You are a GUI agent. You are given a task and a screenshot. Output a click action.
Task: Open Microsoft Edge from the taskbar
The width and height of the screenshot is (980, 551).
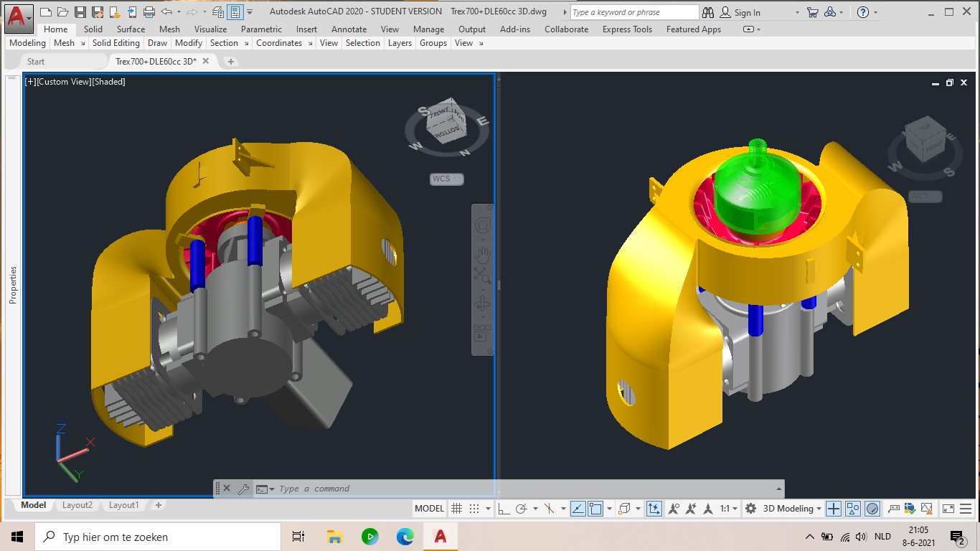click(x=405, y=536)
